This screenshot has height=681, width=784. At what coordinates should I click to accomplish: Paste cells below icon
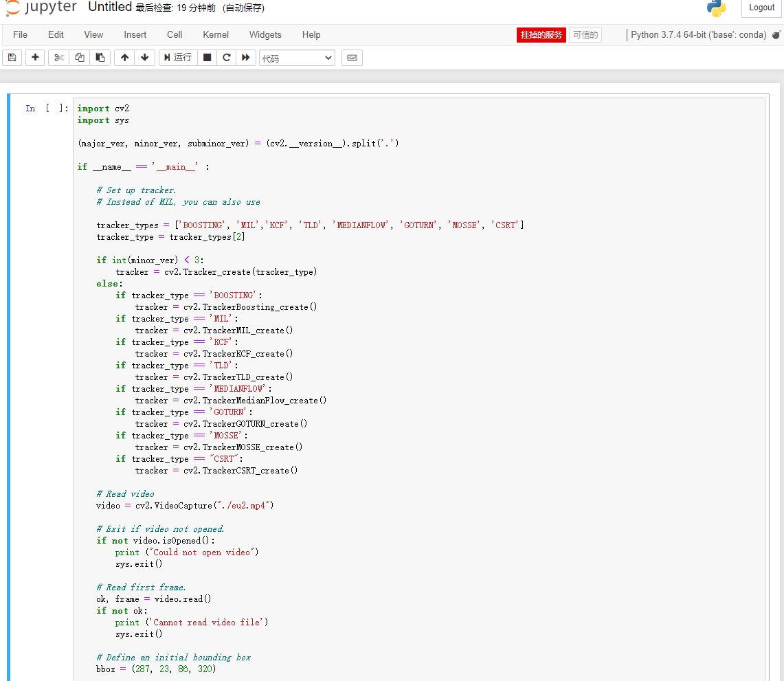pos(100,58)
